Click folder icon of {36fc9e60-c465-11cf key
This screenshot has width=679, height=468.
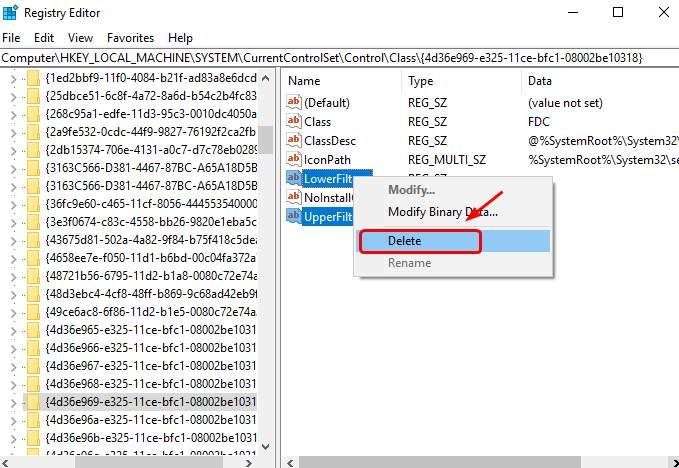[x=33, y=203]
